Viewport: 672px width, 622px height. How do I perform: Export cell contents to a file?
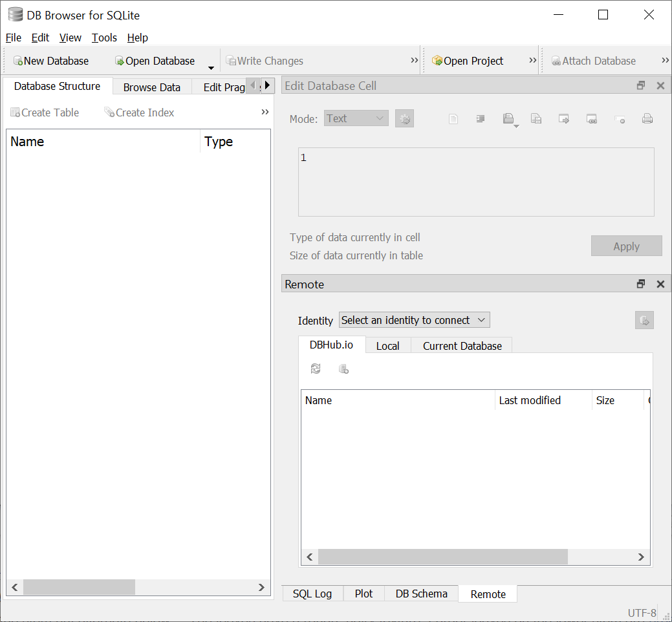coord(536,118)
